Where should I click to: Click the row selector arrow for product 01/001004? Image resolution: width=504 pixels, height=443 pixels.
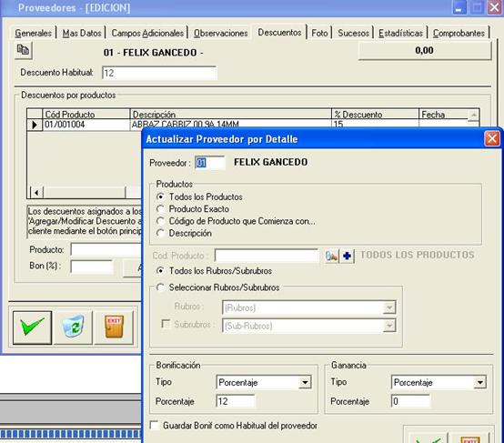pyautogui.click(x=35, y=125)
